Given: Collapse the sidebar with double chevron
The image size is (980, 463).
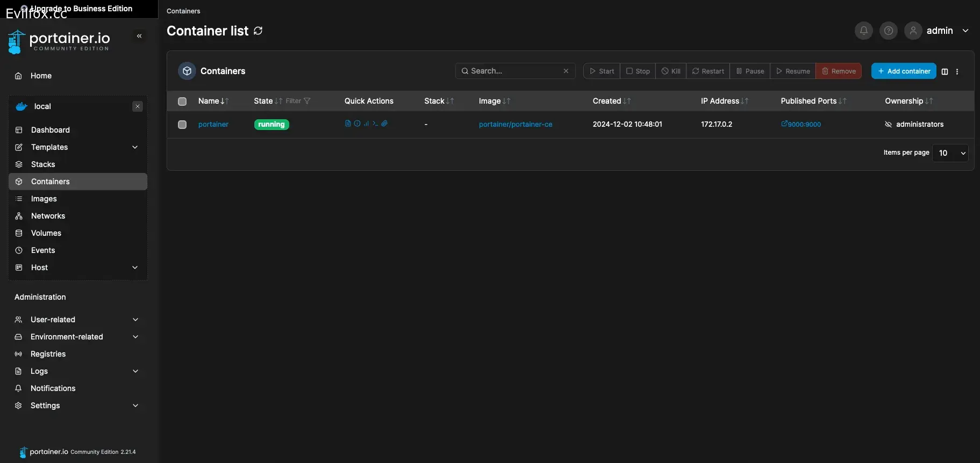Looking at the screenshot, I should (x=139, y=36).
